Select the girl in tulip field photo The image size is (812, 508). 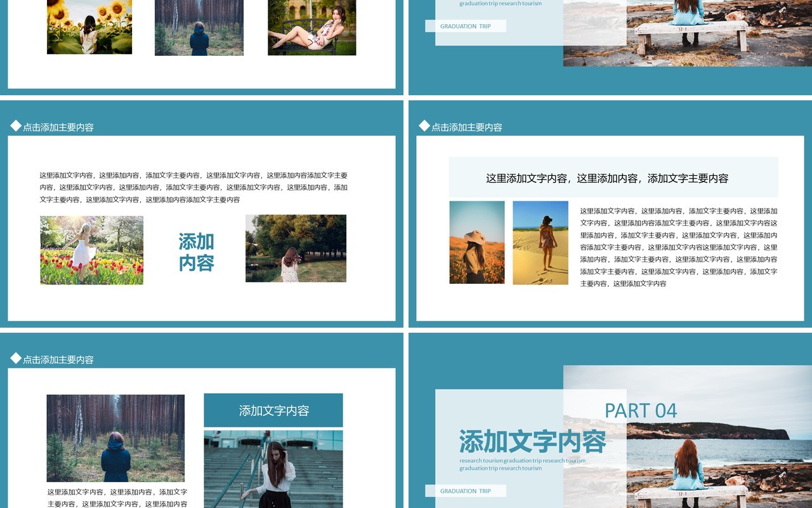click(x=92, y=250)
